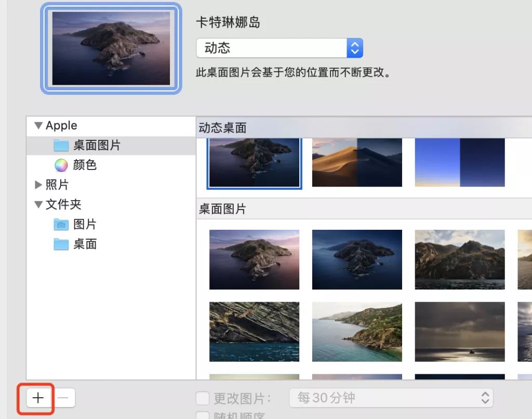The width and height of the screenshot is (532, 419).
Task: Click the minus button to remove folder
Action: [x=63, y=398]
